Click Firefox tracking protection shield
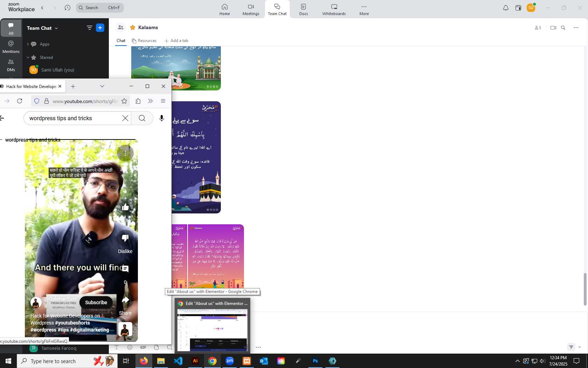The height and width of the screenshot is (368, 588). [x=37, y=101]
